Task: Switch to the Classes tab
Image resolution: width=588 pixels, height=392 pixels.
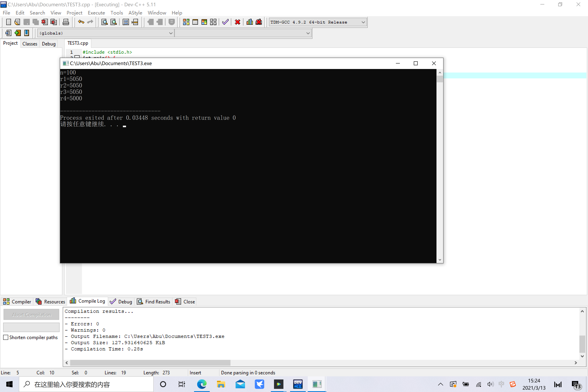Action: click(x=30, y=44)
